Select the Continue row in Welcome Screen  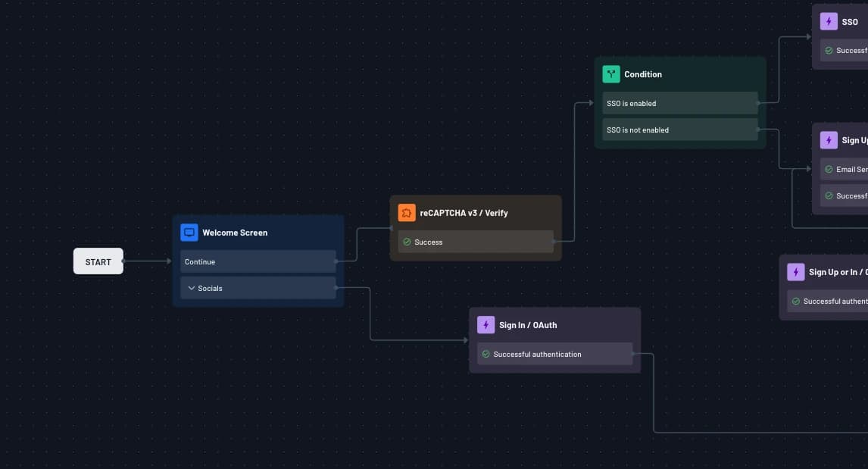tap(258, 261)
